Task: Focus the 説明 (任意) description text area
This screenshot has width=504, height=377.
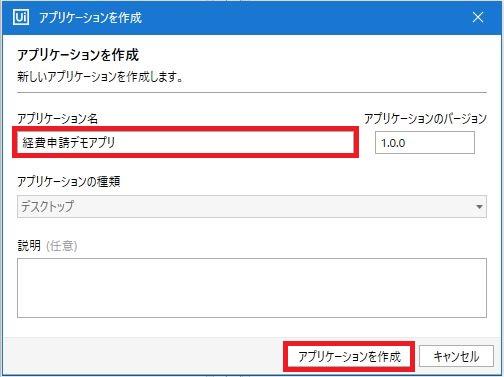Action: pyautogui.click(x=252, y=288)
